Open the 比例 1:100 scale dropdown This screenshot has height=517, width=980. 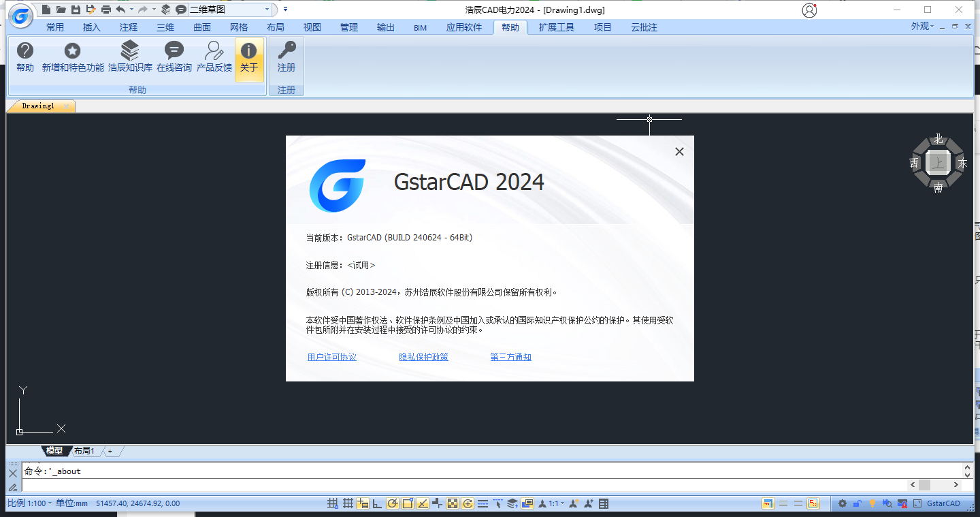coord(30,503)
